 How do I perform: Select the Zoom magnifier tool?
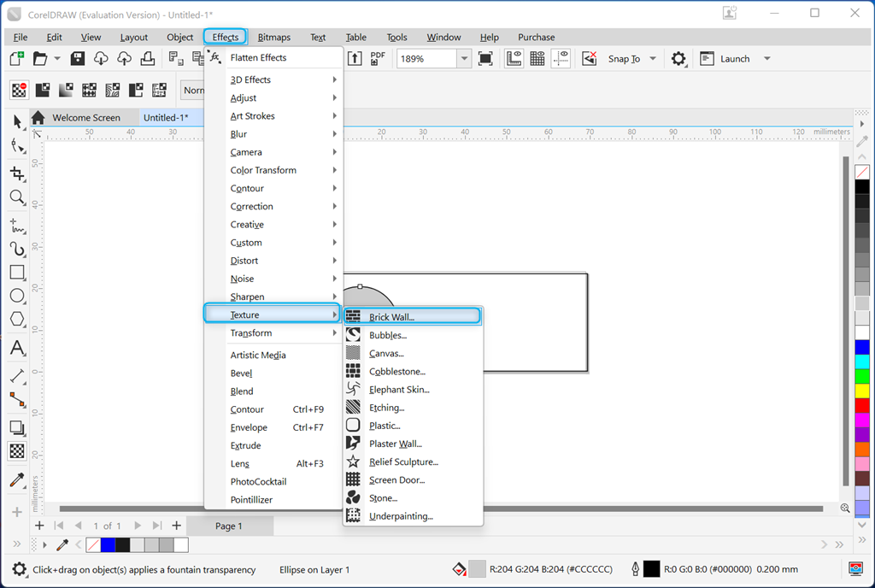click(x=17, y=197)
